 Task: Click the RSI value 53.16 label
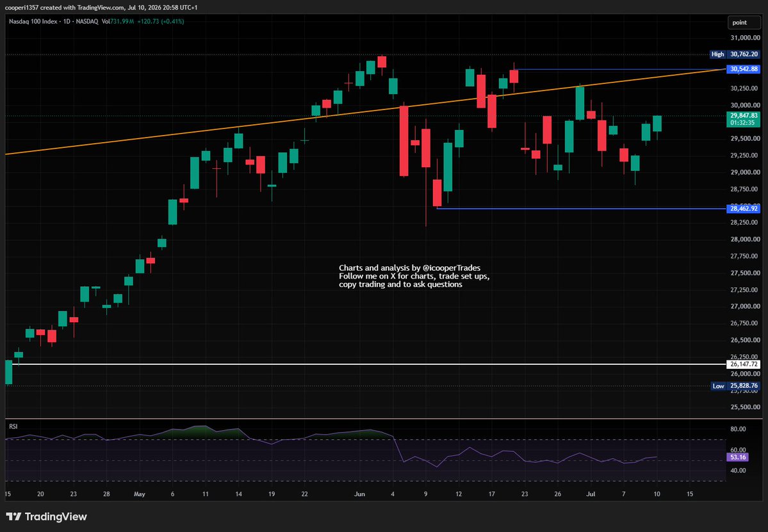click(x=738, y=457)
